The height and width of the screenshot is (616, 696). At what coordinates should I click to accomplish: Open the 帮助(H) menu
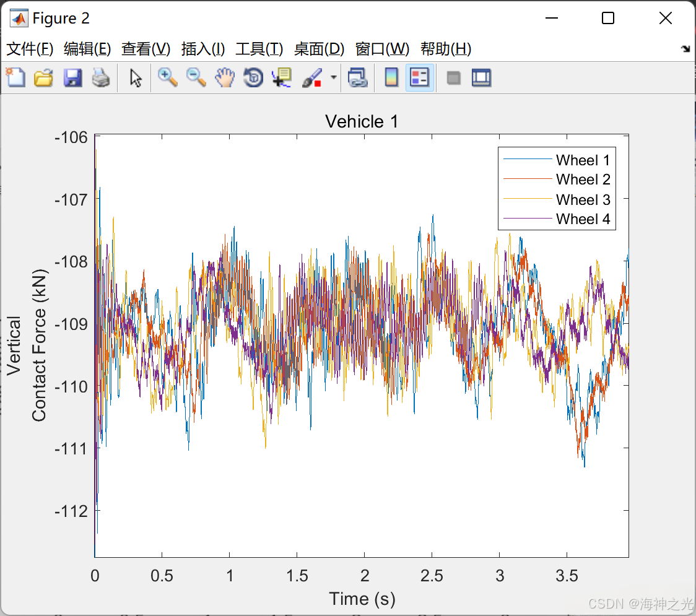(x=446, y=49)
